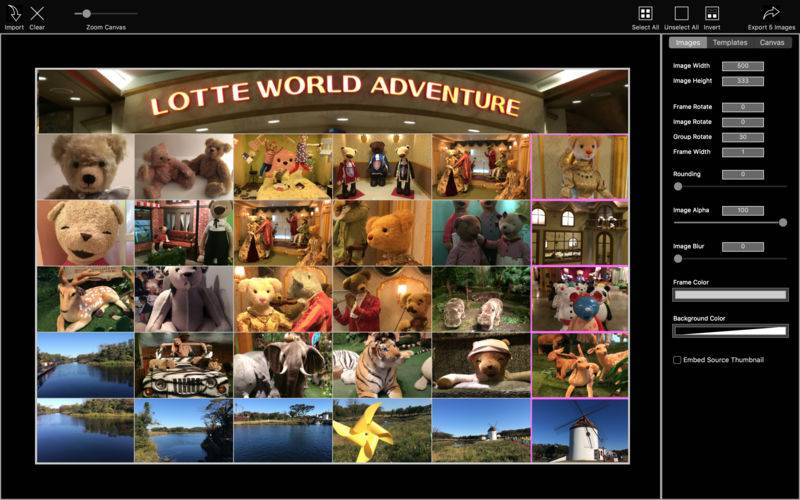Click the Group Rotate field
The width and height of the screenshot is (800, 500).
tap(743, 137)
